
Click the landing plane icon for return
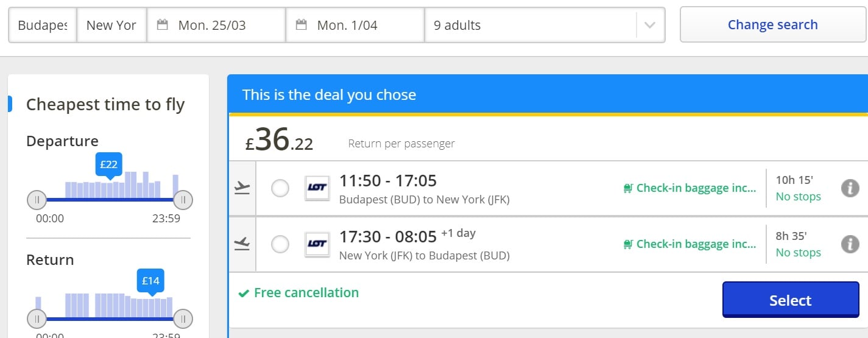242,244
